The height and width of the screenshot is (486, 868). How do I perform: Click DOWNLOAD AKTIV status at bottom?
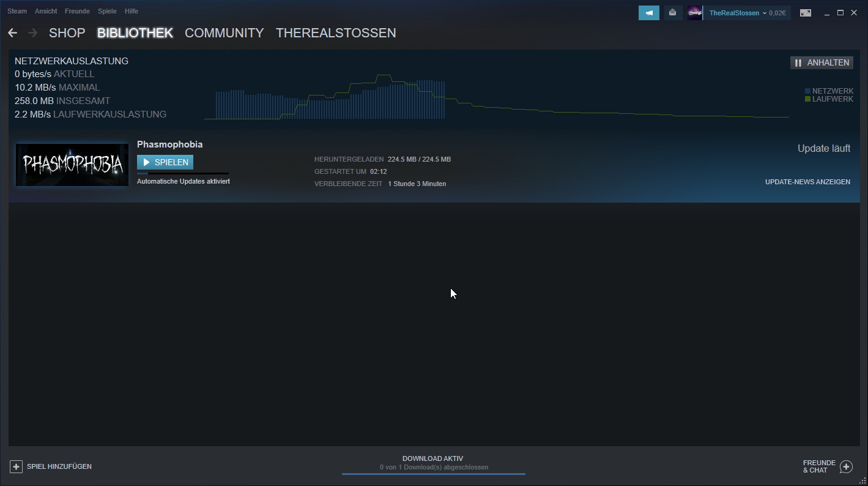pos(433,458)
